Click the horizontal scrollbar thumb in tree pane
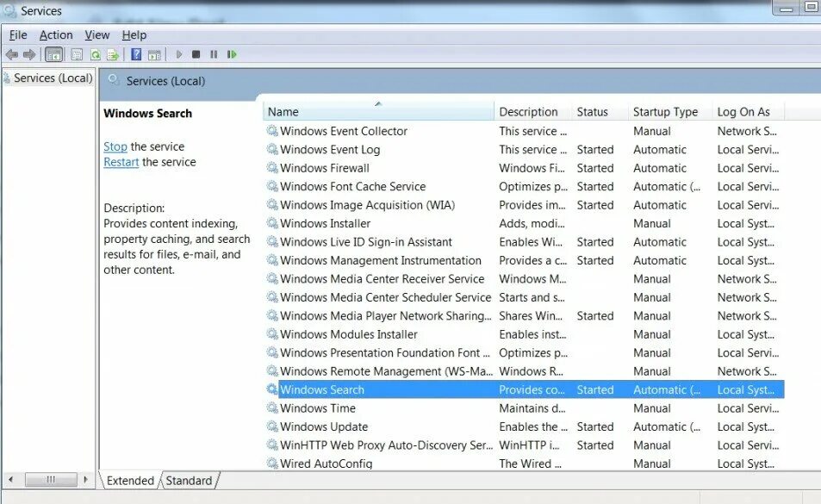Screen dimensions: 821x504 point(51,479)
